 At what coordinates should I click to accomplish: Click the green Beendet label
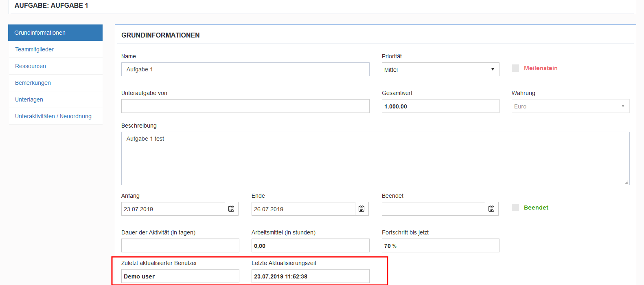pos(536,208)
